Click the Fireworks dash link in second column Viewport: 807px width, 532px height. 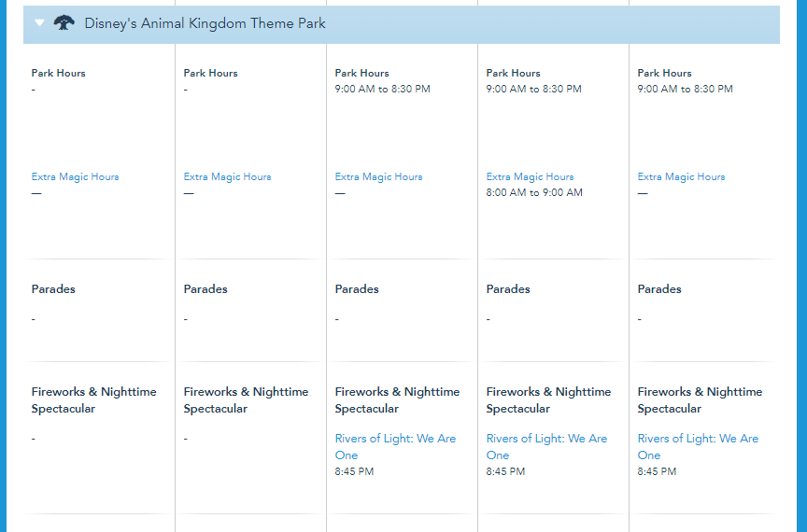click(x=185, y=439)
